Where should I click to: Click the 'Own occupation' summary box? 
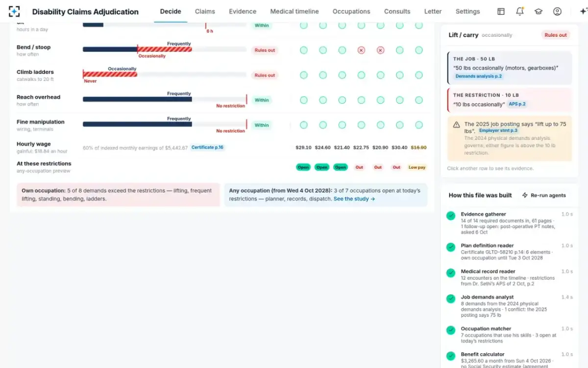(118, 195)
